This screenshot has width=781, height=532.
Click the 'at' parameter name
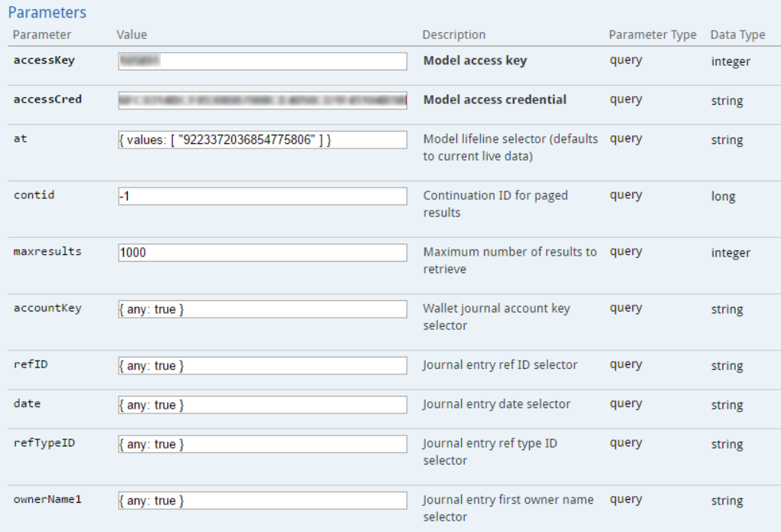pyautogui.click(x=20, y=139)
